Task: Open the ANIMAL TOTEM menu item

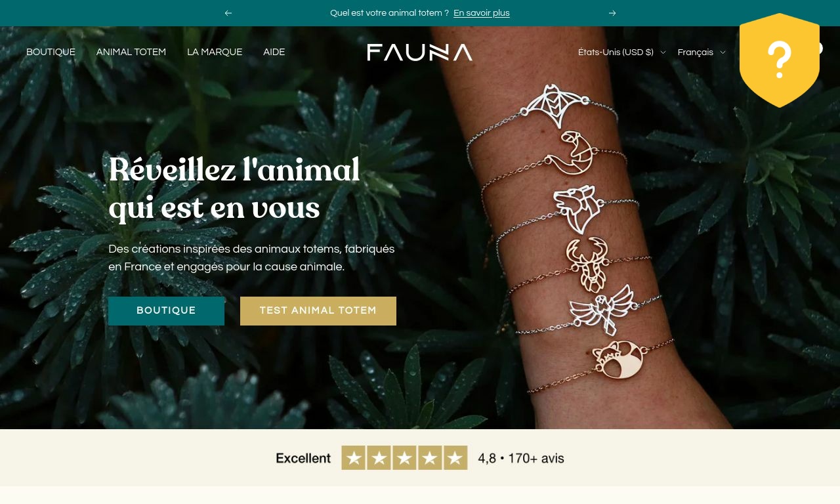Action: coord(131,52)
